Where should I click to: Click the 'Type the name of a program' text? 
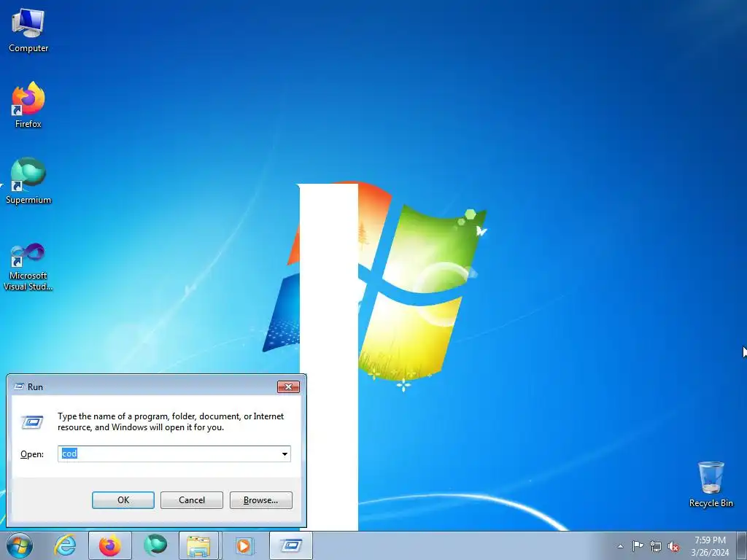click(171, 421)
